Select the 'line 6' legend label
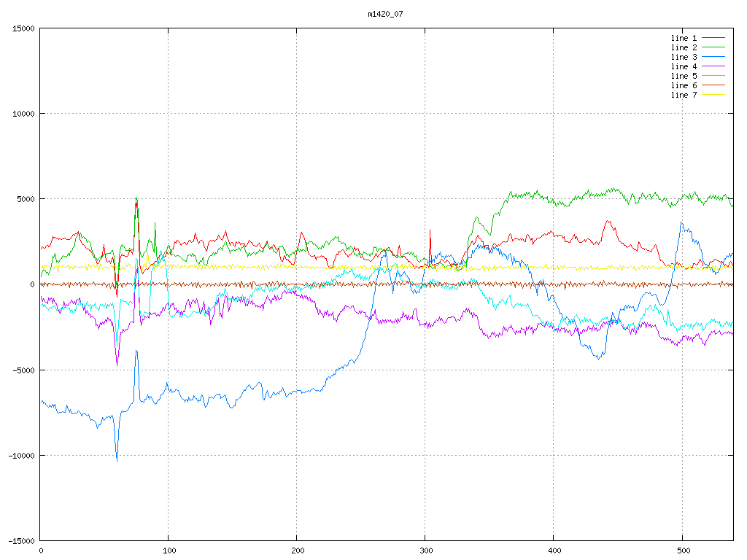Screen dimensions: 747x560 point(684,85)
